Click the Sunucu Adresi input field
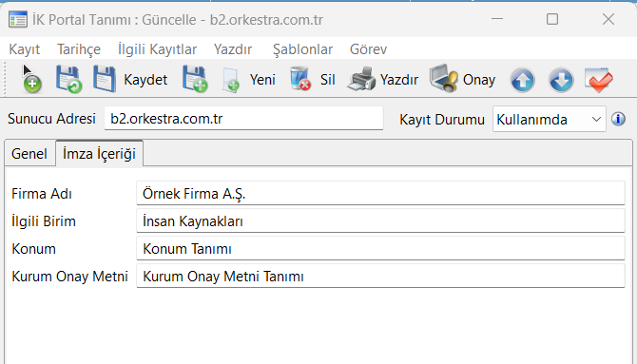The image size is (637, 364). [243, 119]
